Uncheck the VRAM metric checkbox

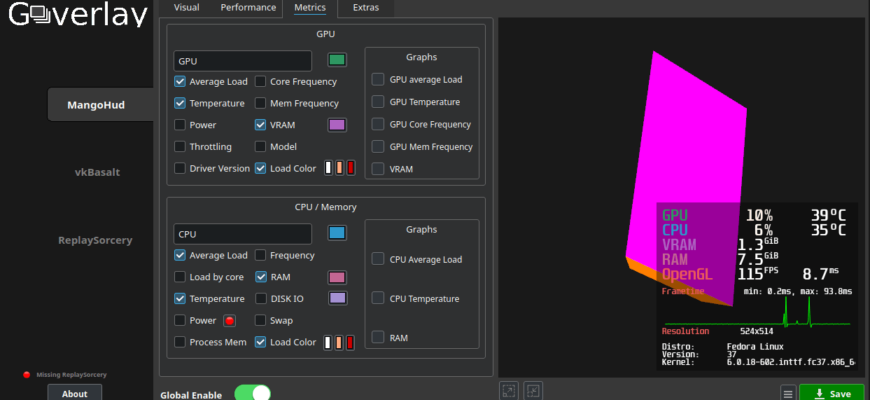260,125
